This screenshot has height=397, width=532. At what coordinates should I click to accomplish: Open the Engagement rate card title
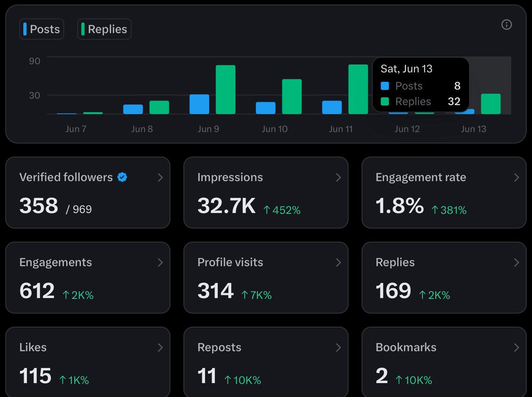click(x=421, y=177)
